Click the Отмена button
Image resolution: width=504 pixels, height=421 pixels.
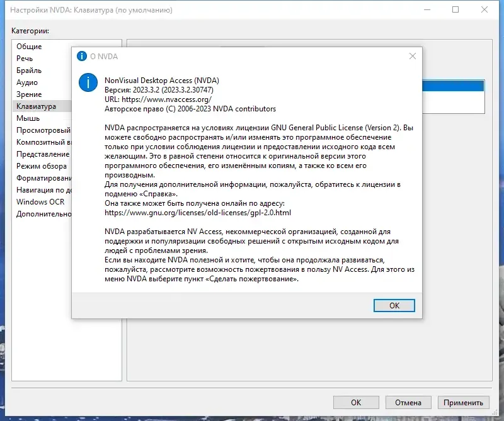[x=408, y=402]
